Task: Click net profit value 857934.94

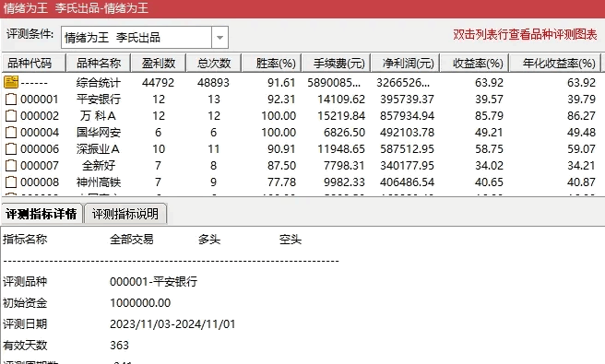Action: coord(407,116)
